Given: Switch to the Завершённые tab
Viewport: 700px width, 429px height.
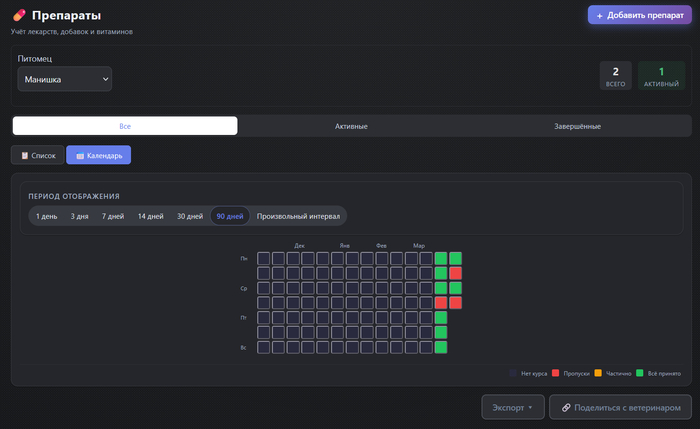Looking at the screenshot, I should click(577, 126).
